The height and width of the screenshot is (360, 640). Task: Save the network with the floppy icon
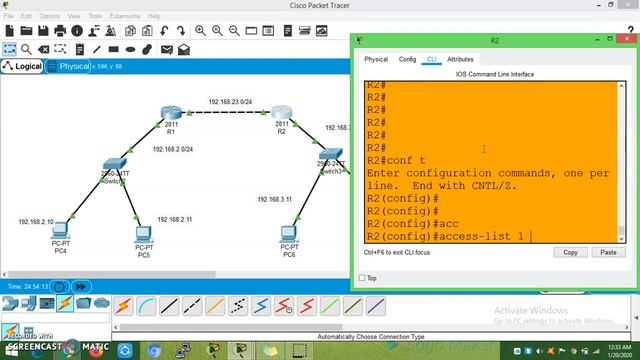coord(43,31)
